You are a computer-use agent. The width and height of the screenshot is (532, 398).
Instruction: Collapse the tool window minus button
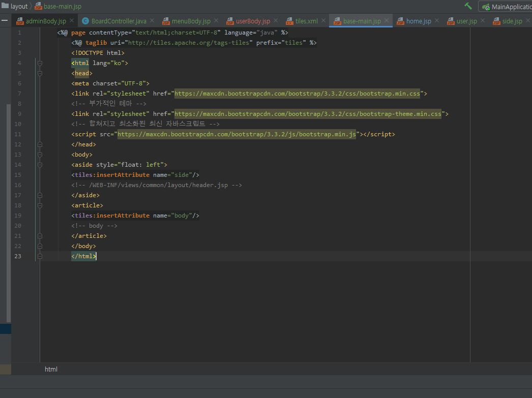tap(5, 21)
